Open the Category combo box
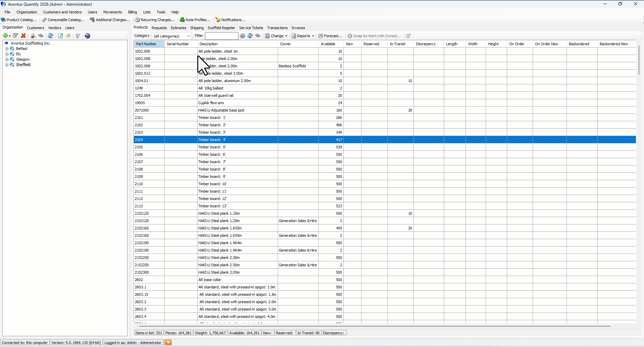644x347 pixels. (x=171, y=36)
